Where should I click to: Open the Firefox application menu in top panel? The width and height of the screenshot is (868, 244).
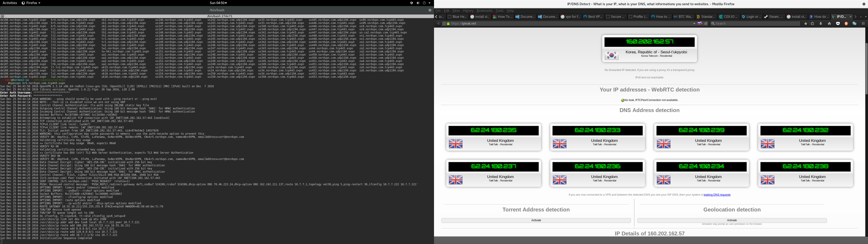tap(31, 3)
